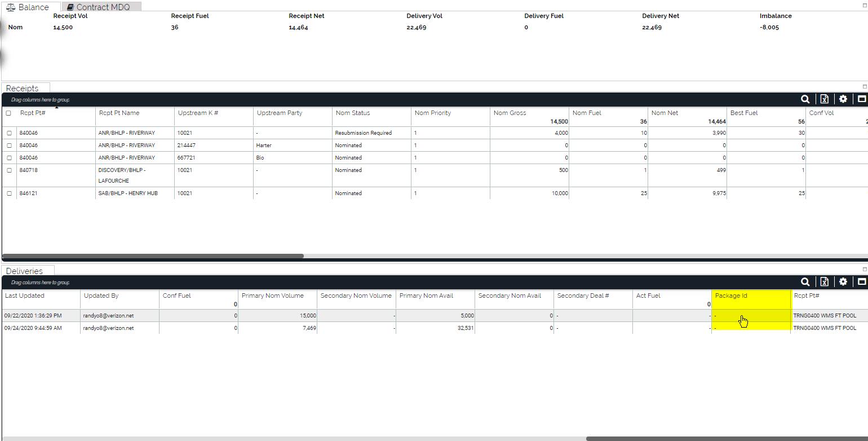
Task: Select checkbox for SAB/BHLP - HENRY HUB row
Action: click(x=9, y=193)
